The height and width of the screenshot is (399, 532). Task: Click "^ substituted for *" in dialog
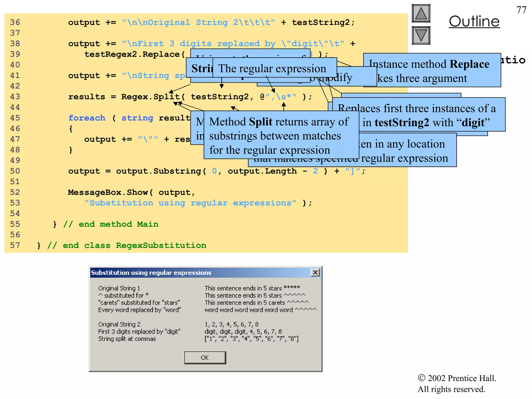124,295
